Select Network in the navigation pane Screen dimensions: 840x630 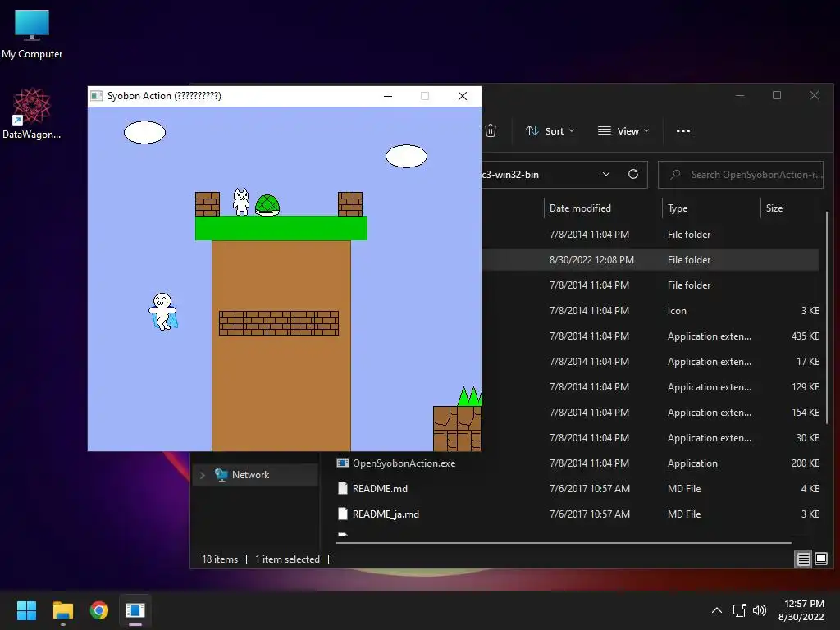[x=250, y=475]
